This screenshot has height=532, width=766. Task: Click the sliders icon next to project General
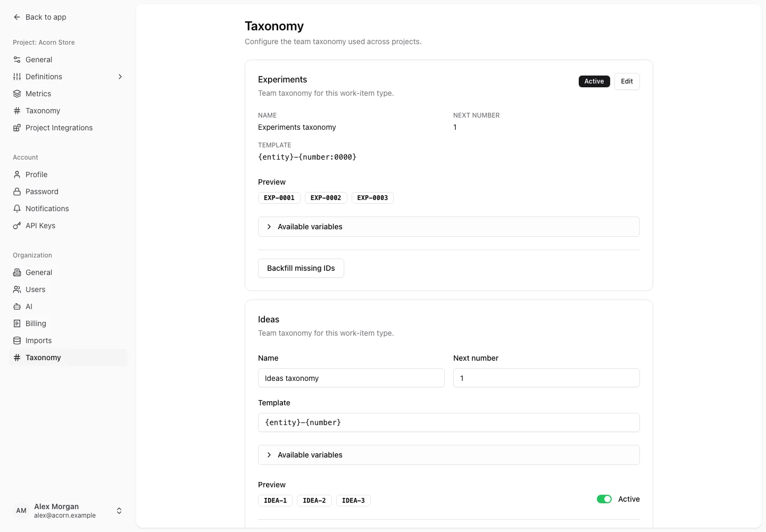[17, 60]
